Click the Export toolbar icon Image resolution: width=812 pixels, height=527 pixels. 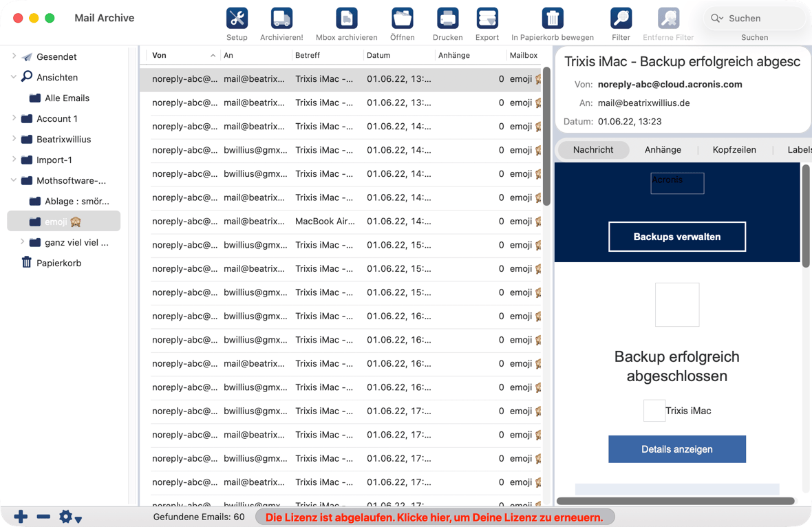pyautogui.click(x=487, y=19)
